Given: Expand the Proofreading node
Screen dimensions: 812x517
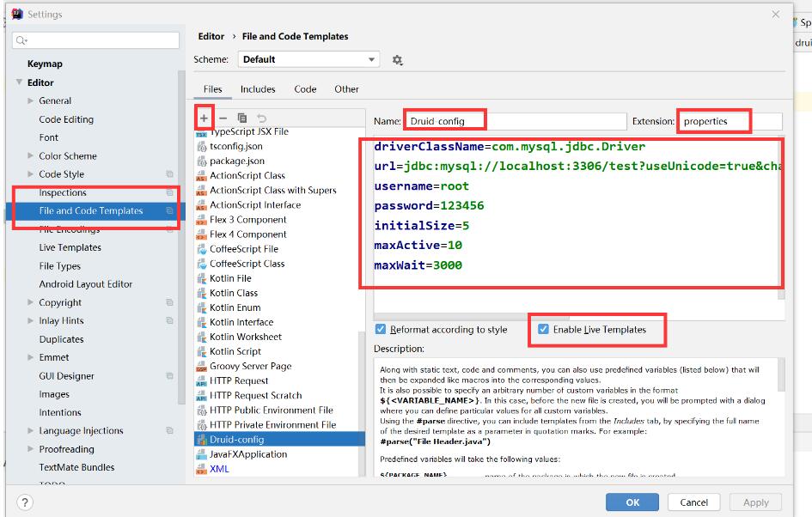Looking at the screenshot, I should click(x=31, y=449).
